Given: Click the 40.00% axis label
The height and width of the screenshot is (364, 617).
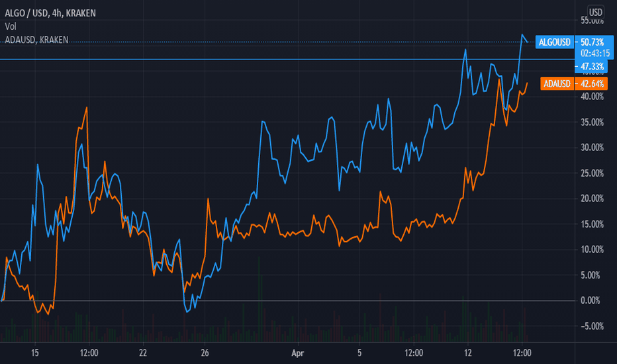Looking at the screenshot, I should [592, 97].
